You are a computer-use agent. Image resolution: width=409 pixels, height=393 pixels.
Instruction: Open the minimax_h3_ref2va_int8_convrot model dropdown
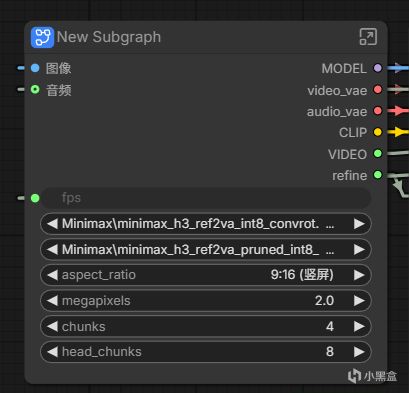(x=205, y=224)
